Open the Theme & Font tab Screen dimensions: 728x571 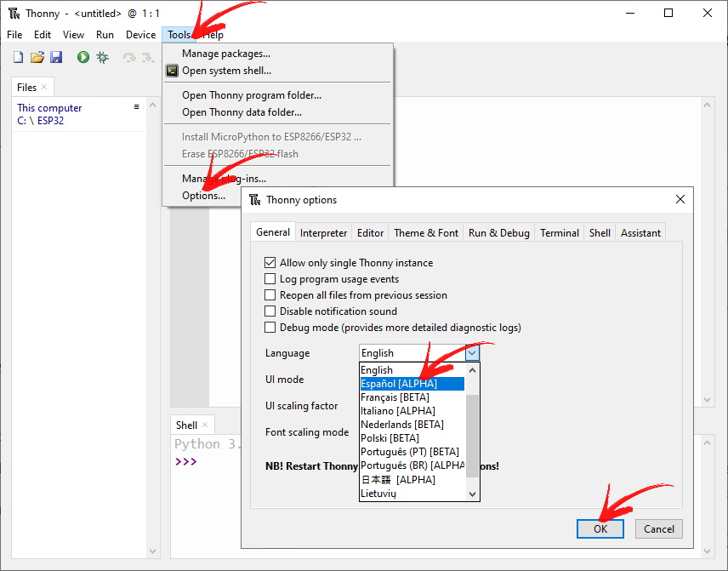click(426, 233)
